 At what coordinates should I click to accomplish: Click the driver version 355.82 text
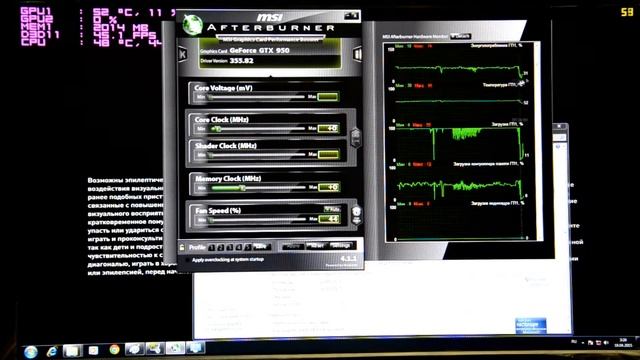click(241, 61)
